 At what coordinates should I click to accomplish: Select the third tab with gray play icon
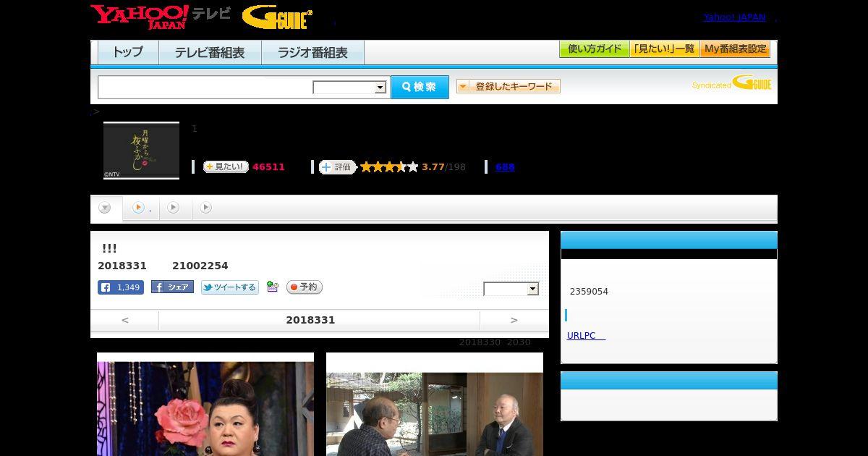pyautogui.click(x=174, y=208)
